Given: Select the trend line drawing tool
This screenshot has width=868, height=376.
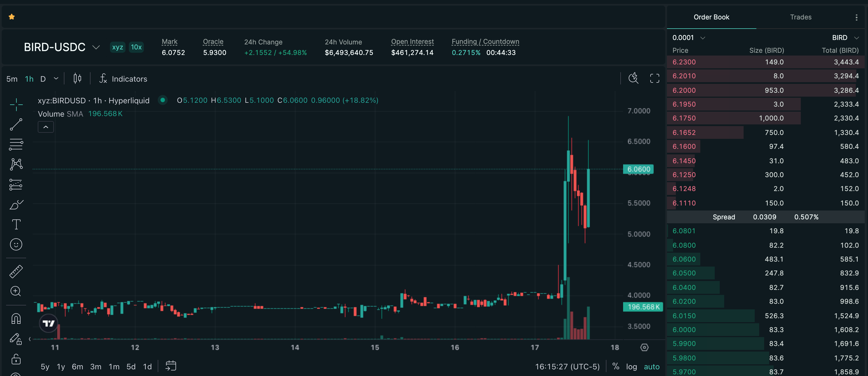Looking at the screenshot, I should click(x=16, y=124).
